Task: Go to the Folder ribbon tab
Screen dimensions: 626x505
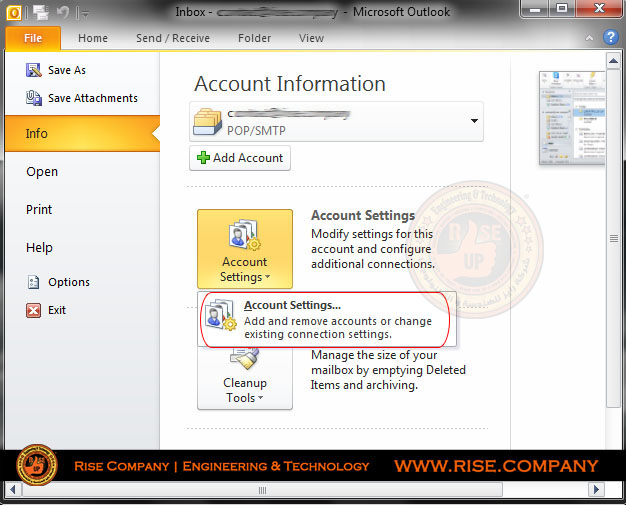Action: pos(254,38)
